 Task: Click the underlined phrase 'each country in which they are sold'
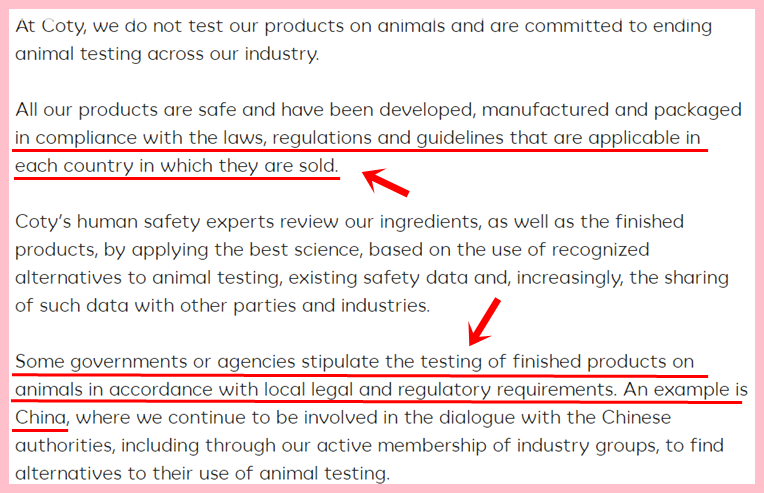[176, 165]
